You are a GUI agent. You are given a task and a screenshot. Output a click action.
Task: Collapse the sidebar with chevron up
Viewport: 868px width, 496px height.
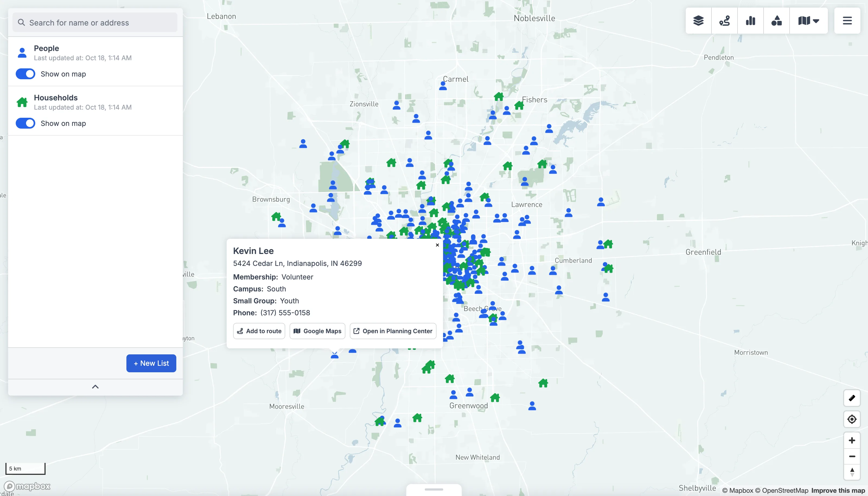point(95,387)
